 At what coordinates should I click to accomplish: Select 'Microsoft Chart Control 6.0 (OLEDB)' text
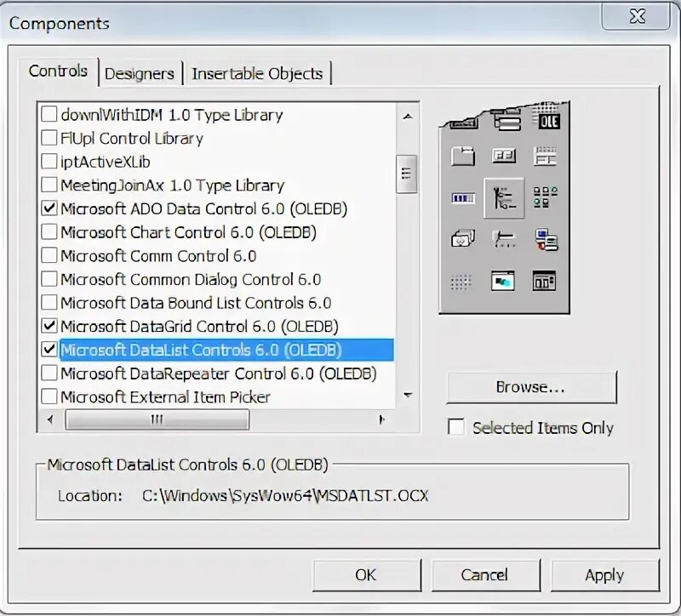[188, 232]
